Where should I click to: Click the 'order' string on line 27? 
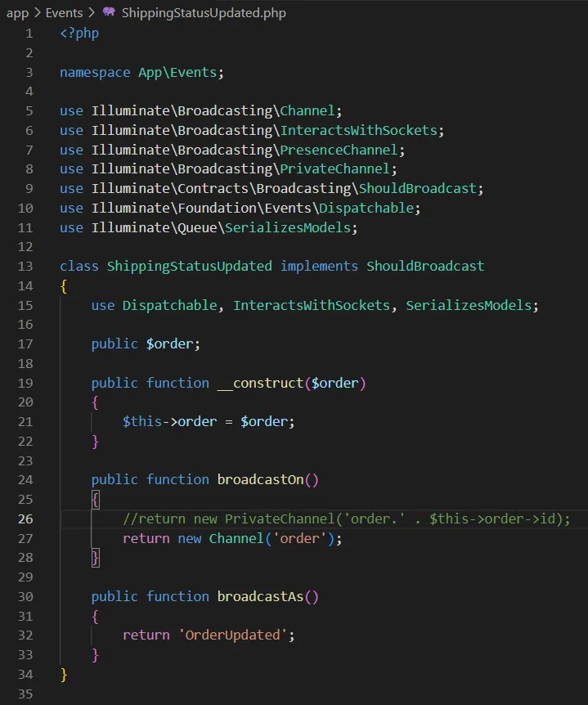pos(299,538)
